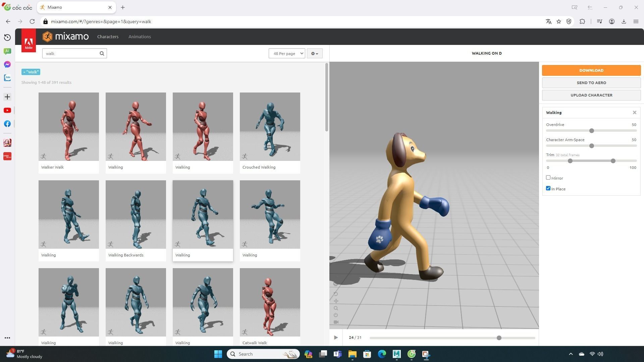
Task: Click the timeline scrubber handle
Action: [x=499, y=338]
